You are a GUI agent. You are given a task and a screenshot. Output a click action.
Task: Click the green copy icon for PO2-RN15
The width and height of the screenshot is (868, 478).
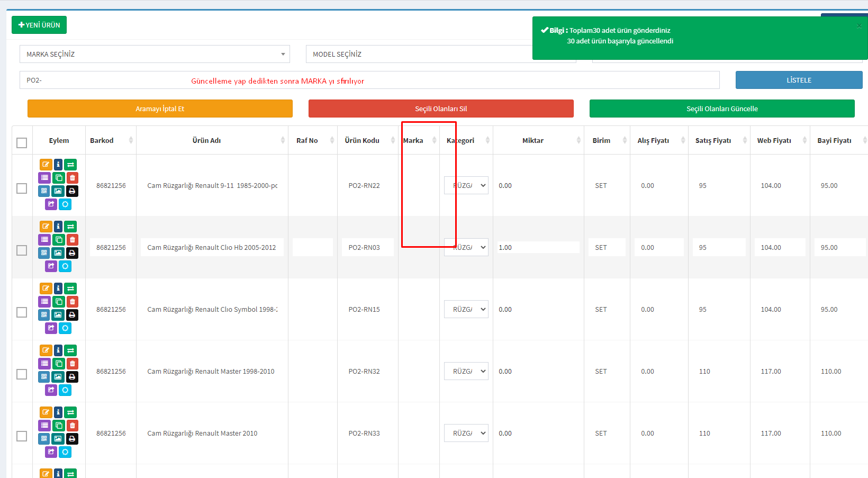59,302
